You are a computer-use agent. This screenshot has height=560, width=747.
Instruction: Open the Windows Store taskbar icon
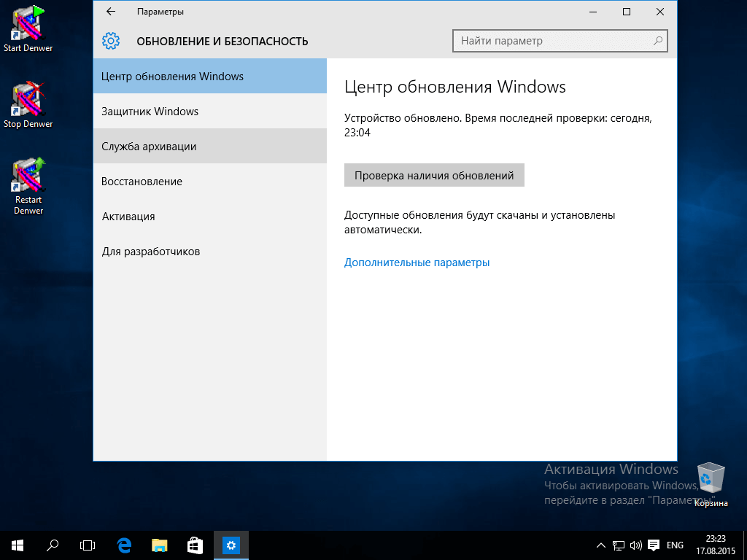pos(196,545)
